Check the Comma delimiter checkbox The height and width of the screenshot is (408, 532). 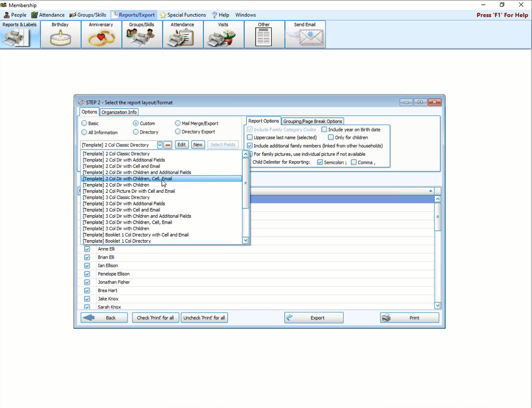(354, 162)
